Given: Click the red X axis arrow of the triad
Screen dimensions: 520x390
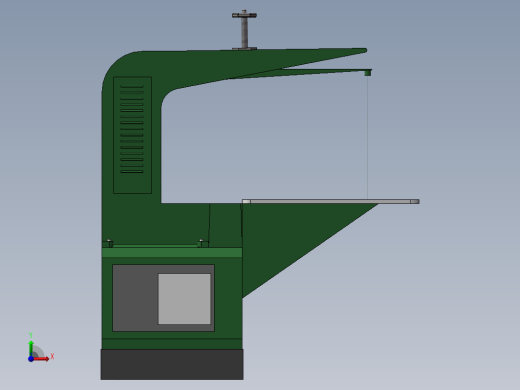Looking at the screenshot, I should tap(41, 359).
